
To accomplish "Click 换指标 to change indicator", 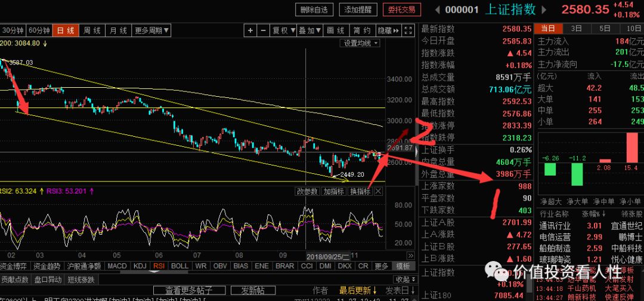I will tap(360, 191).
